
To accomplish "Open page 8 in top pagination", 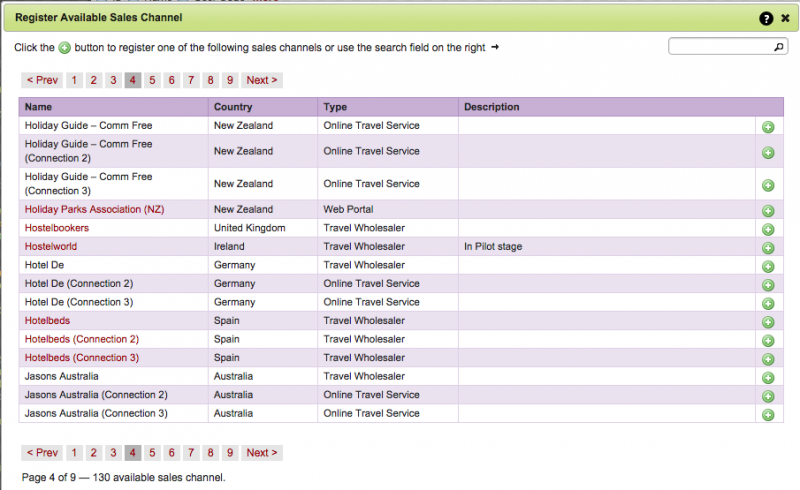I will [210, 80].
